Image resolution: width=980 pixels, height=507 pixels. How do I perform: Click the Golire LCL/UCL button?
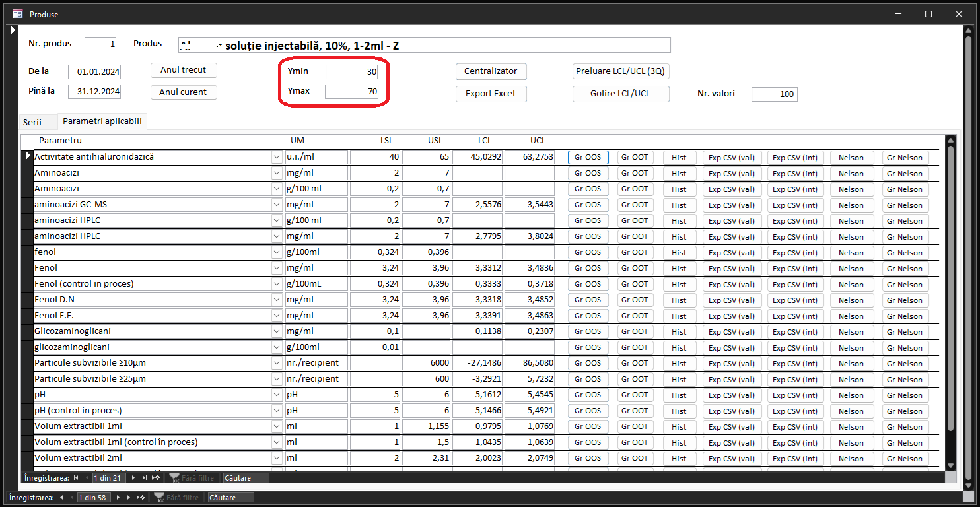[x=621, y=94]
